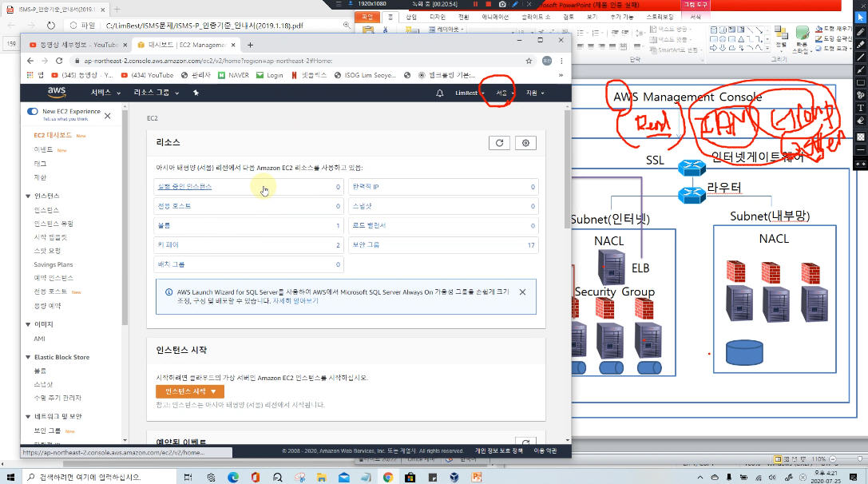Open 실행 중인 인스턴스 link
The width and height of the screenshot is (868, 484).
click(184, 187)
